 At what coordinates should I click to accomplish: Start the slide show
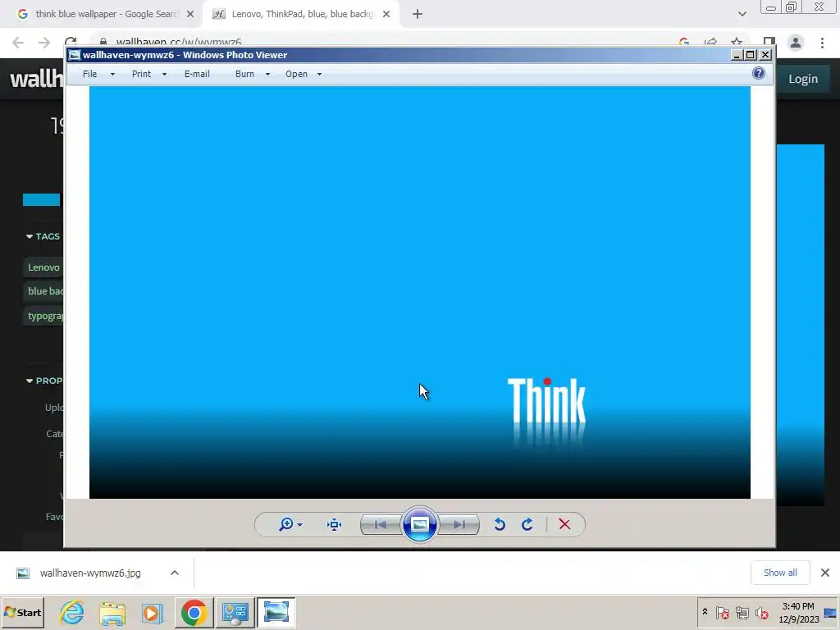[x=419, y=524]
